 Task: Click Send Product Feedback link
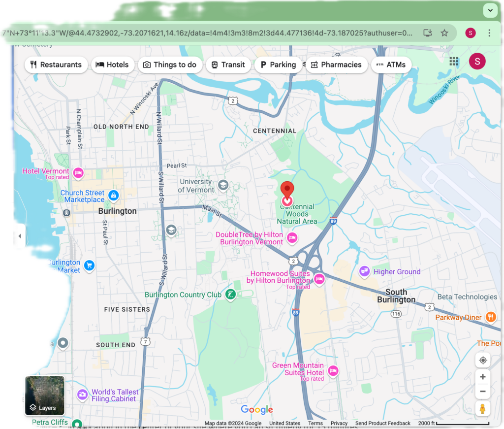pos(382,423)
